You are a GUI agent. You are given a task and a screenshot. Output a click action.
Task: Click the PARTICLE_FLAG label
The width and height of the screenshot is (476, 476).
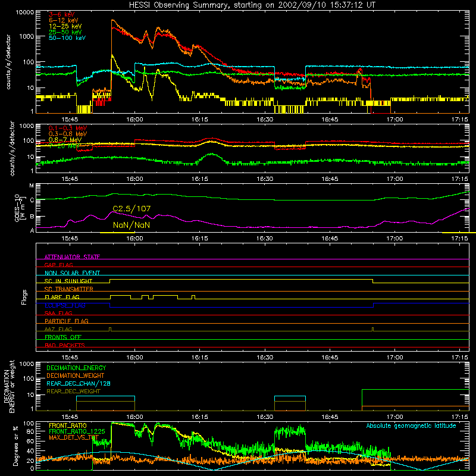coord(67,321)
